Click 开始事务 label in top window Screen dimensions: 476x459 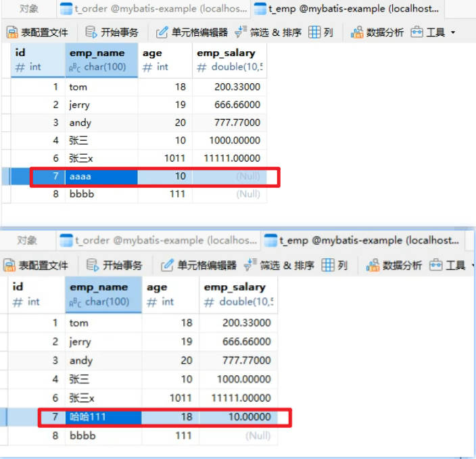(x=119, y=32)
